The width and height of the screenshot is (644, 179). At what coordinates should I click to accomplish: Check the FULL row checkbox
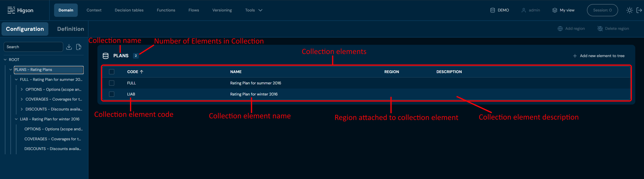point(112,83)
